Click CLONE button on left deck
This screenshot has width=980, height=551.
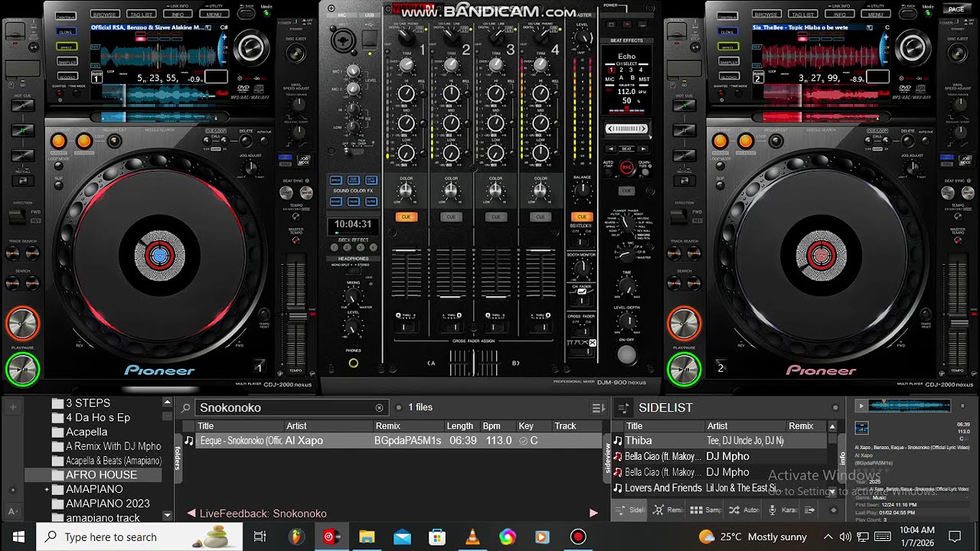pos(66,32)
